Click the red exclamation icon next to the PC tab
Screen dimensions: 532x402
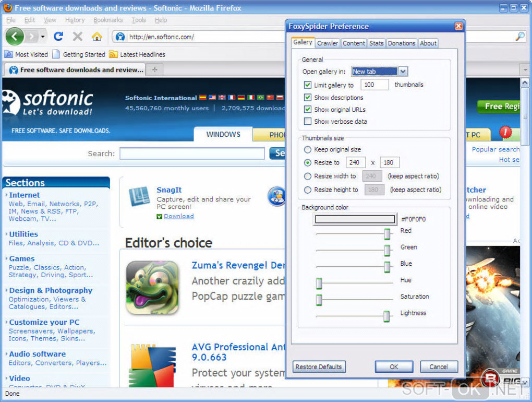click(x=505, y=132)
